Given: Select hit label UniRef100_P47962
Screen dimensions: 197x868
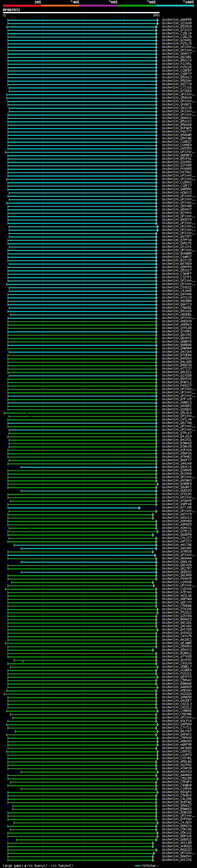Looking at the screenshot, I should click(x=177, y=172).
